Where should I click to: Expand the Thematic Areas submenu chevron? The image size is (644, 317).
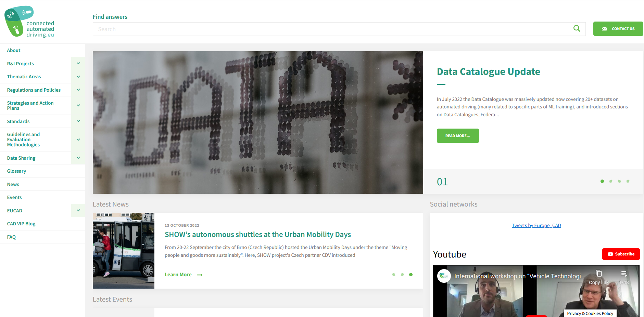[x=78, y=77]
